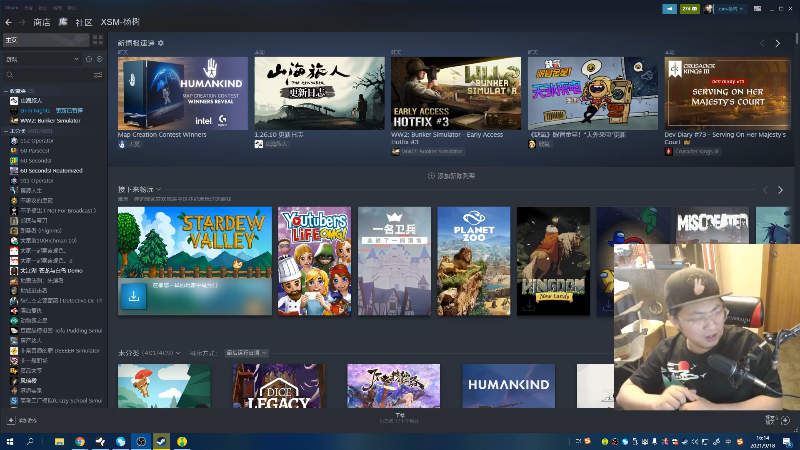Open friends and chat icon
This screenshot has height=450, width=800.
click(x=779, y=419)
